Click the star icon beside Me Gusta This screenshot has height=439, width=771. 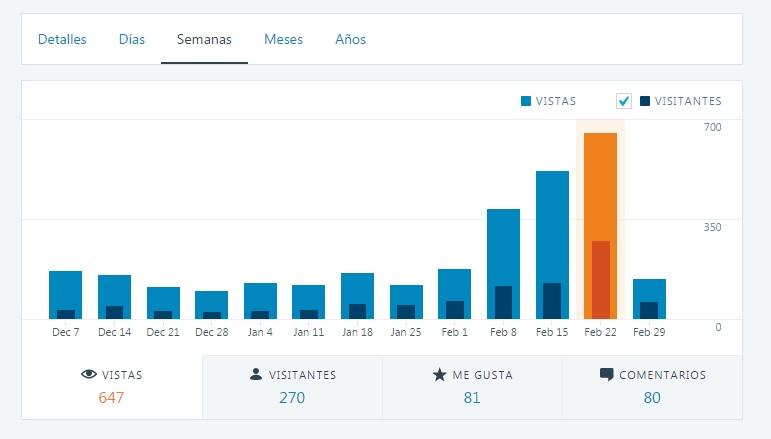(x=439, y=375)
